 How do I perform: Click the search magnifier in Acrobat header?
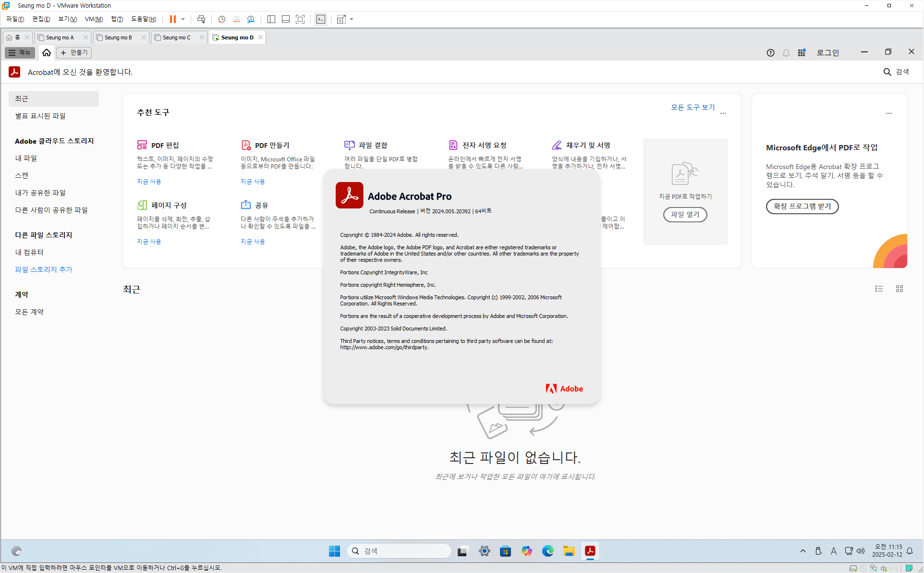(887, 72)
